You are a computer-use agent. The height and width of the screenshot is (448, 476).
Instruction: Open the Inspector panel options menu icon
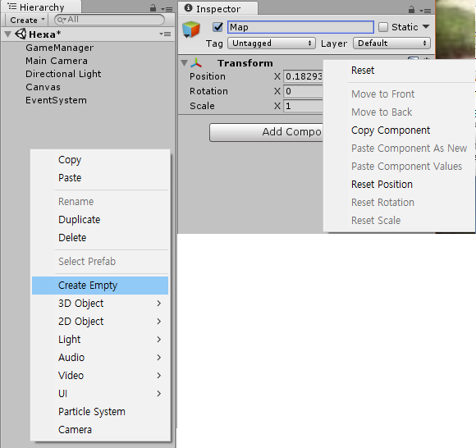coord(425,11)
